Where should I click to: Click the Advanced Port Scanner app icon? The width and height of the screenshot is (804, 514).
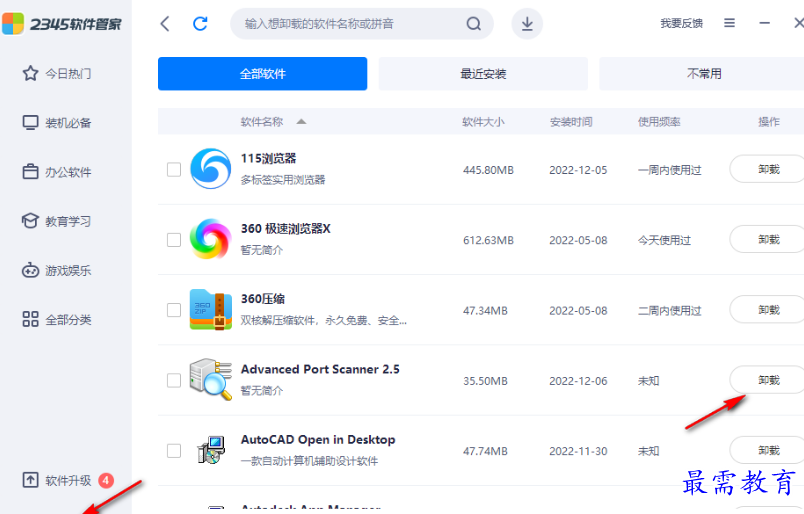pos(210,380)
